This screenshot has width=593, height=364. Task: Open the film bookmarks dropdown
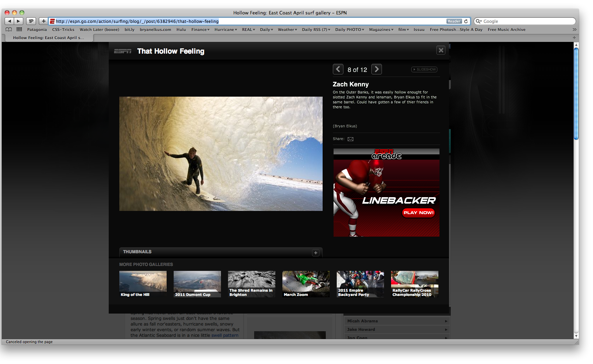[x=403, y=30]
